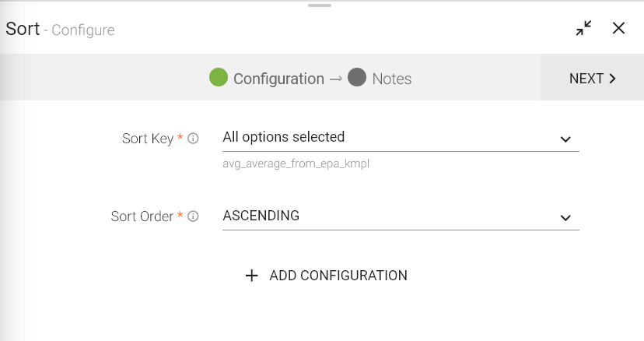Viewport: 644px width, 341px height.
Task: Click the gray Notes step circle
Action: pos(357,78)
